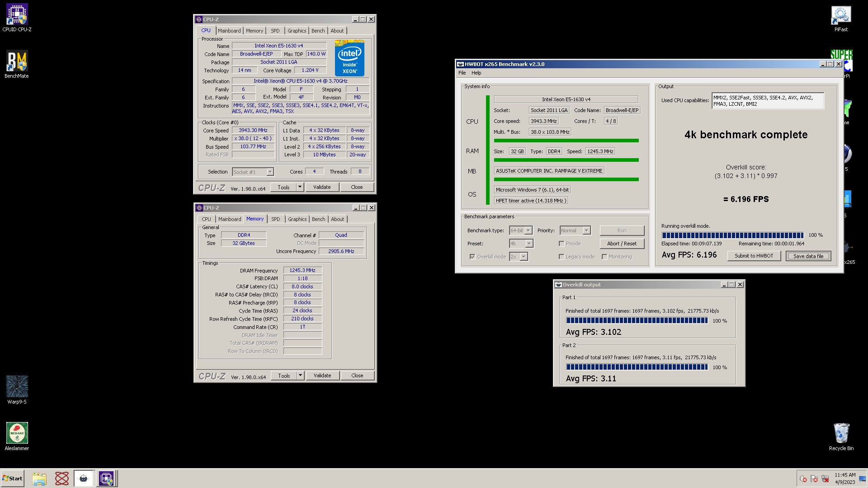Click the action center flag tray icon
The width and height of the screenshot is (868, 488).
(814, 479)
